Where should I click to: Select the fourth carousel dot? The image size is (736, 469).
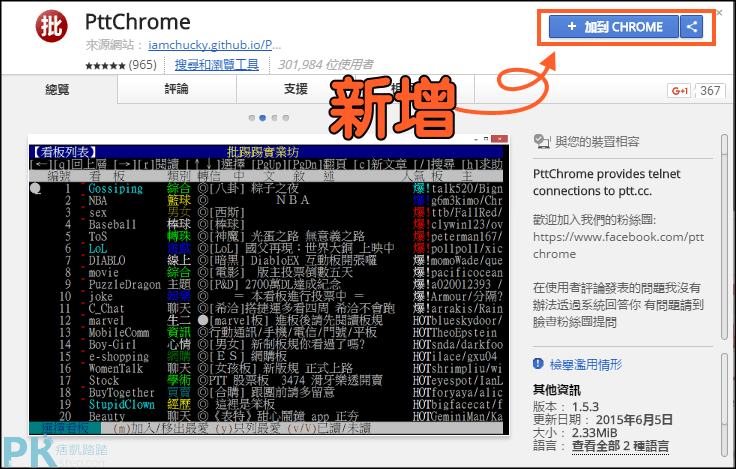pyautogui.click(x=286, y=118)
